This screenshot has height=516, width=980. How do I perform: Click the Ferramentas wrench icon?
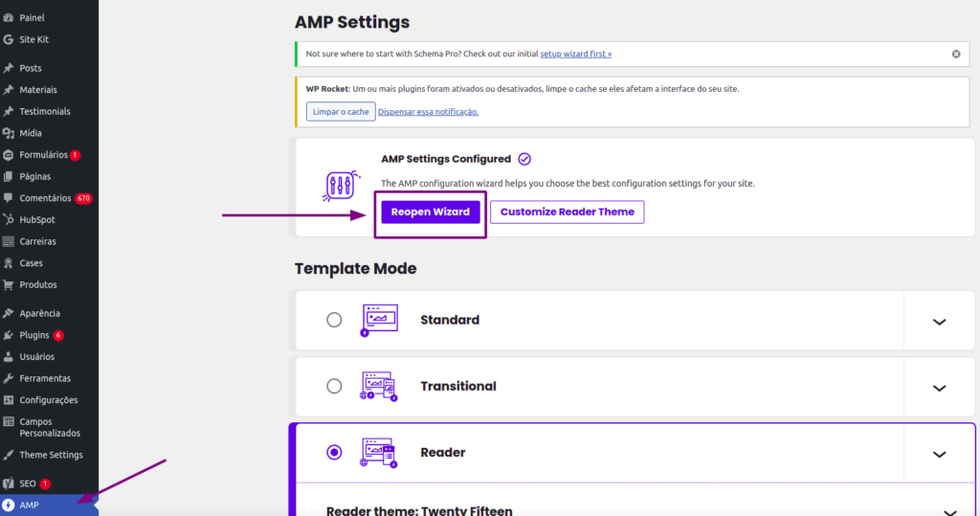pyautogui.click(x=8, y=378)
